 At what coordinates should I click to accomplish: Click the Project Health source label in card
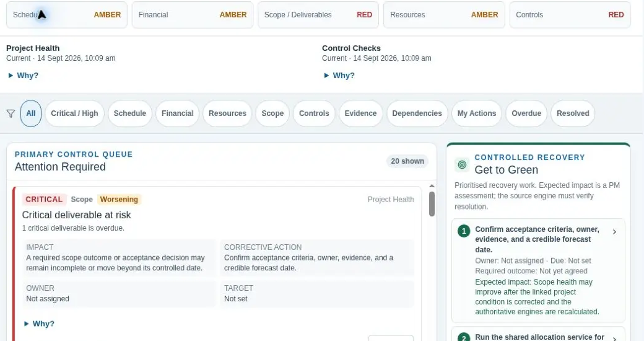[391, 200]
